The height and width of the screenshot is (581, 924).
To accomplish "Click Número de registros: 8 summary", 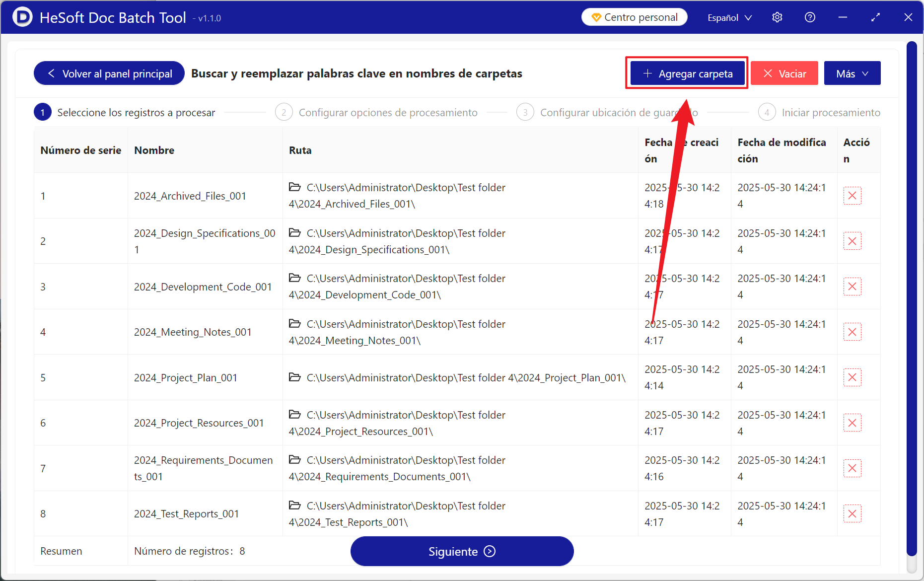I will (x=190, y=551).
